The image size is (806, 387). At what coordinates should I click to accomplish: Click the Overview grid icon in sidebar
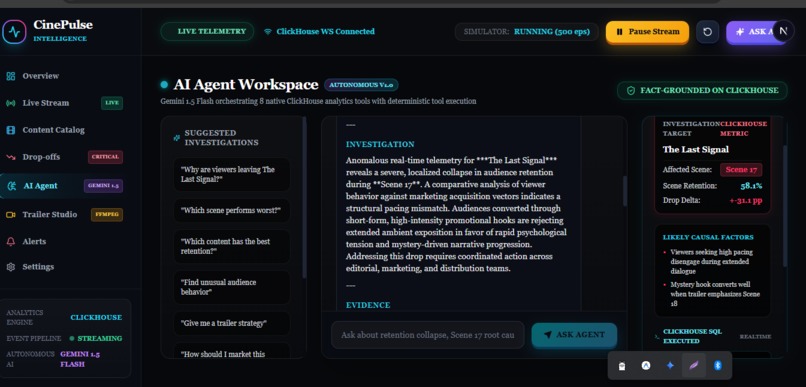[x=10, y=76]
